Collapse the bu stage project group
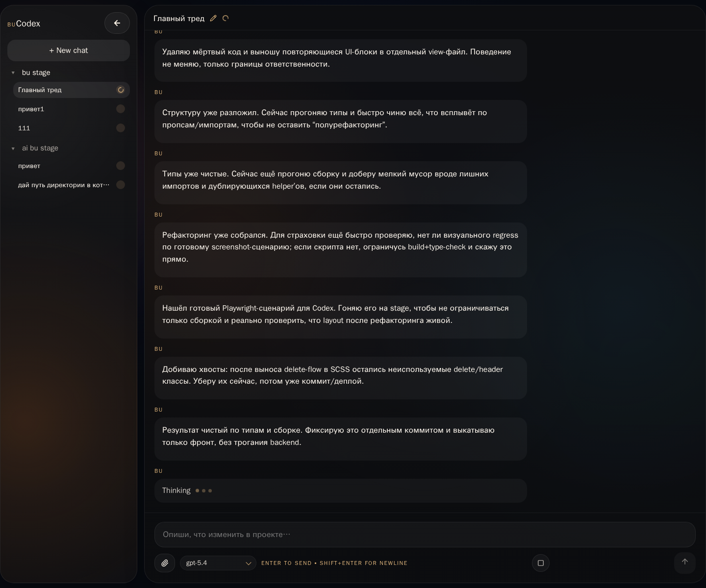This screenshot has width=706, height=588. pos(13,73)
